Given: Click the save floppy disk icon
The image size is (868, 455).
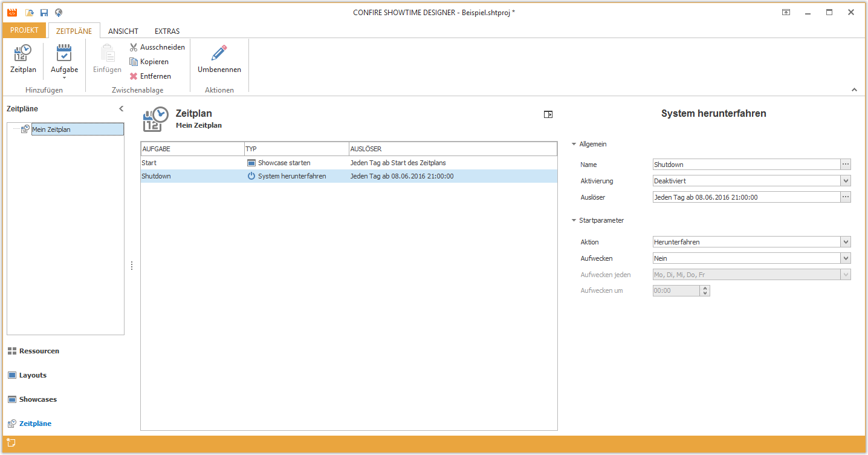Looking at the screenshot, I should (44, 12).
